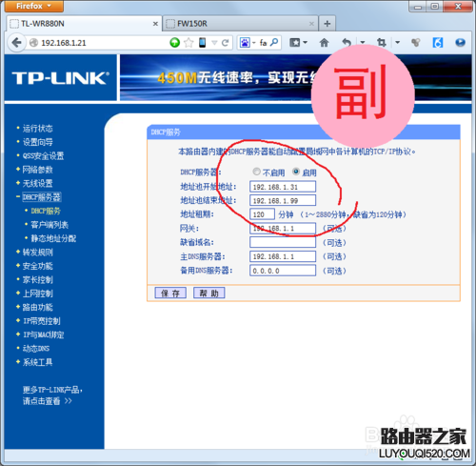The image size is (476, 466).
Task: Click the 网关 input field
Action: tap(283, 228)
